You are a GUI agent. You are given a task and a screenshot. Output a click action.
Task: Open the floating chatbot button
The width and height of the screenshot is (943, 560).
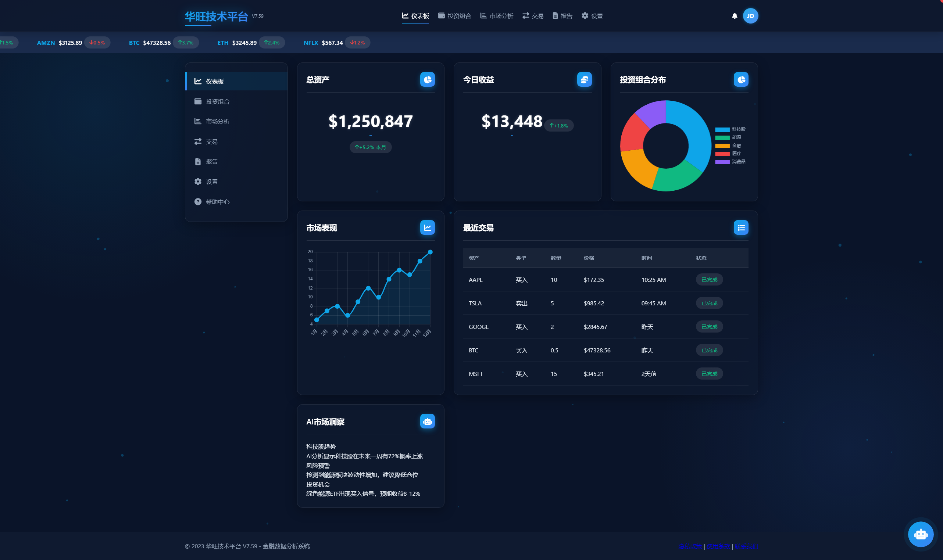(920, 534)
